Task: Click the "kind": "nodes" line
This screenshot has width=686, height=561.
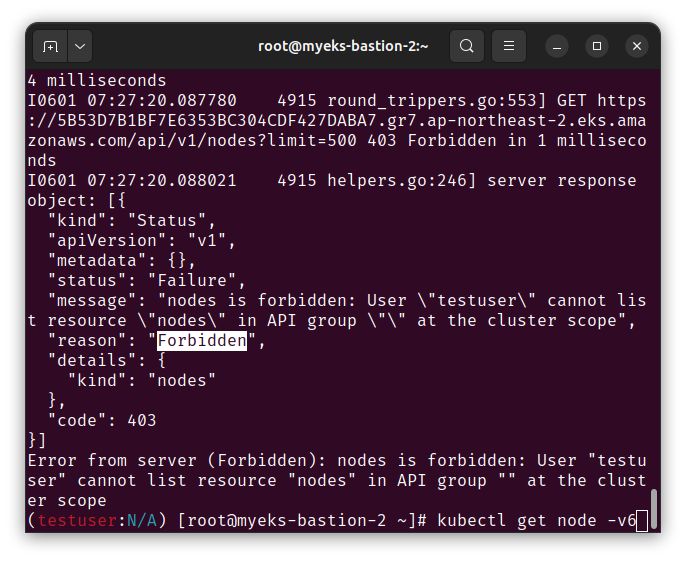Action: [142, 381]
